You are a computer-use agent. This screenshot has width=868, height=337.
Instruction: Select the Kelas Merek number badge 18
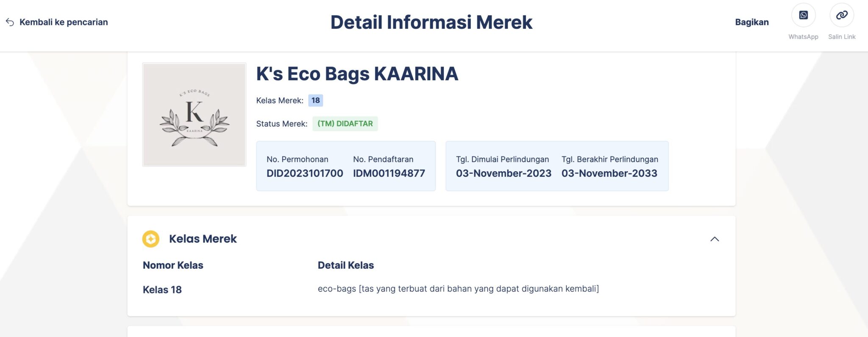pos(315,100)
